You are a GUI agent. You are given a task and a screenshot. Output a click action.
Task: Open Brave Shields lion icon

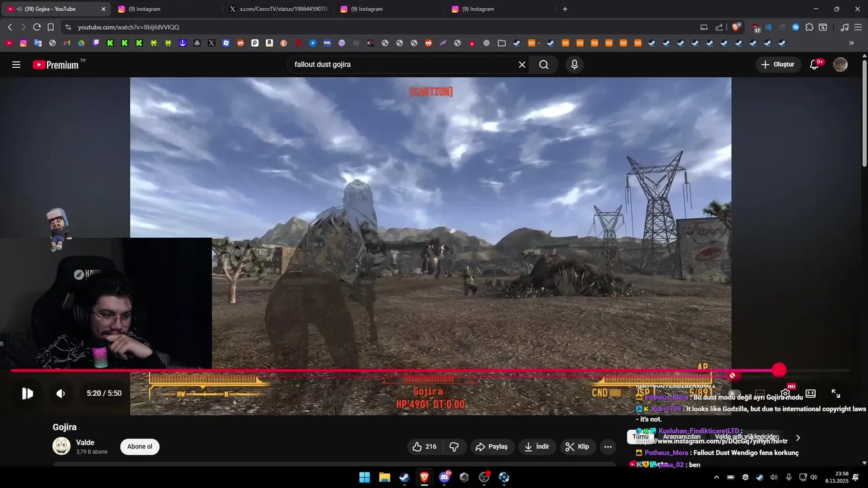[736, 27]
